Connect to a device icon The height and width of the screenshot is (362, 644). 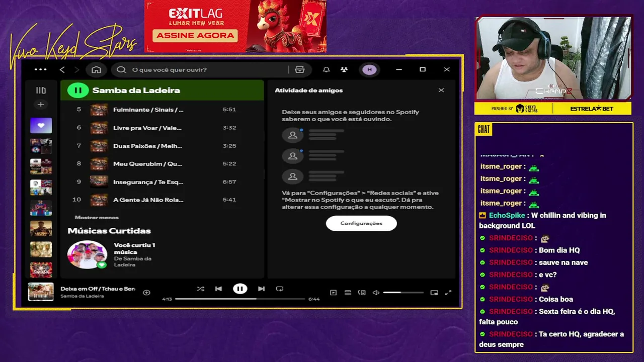tap(362, 292)
